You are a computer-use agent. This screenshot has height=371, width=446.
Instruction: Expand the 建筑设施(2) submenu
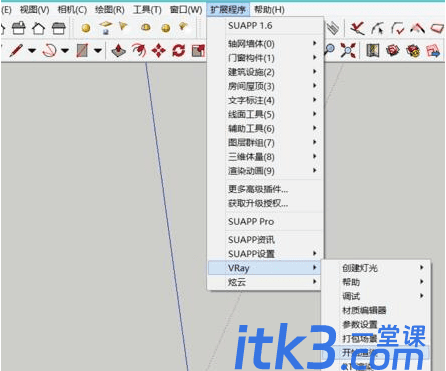pos(266,72)
